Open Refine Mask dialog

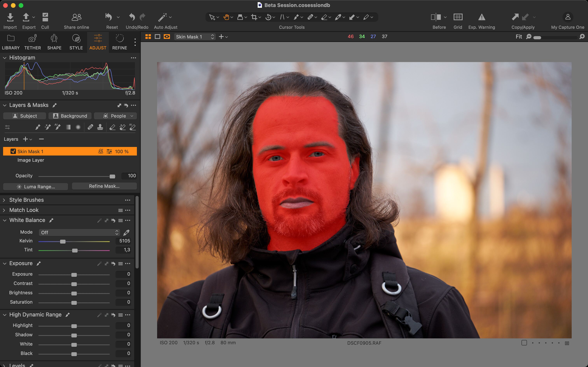104,186
